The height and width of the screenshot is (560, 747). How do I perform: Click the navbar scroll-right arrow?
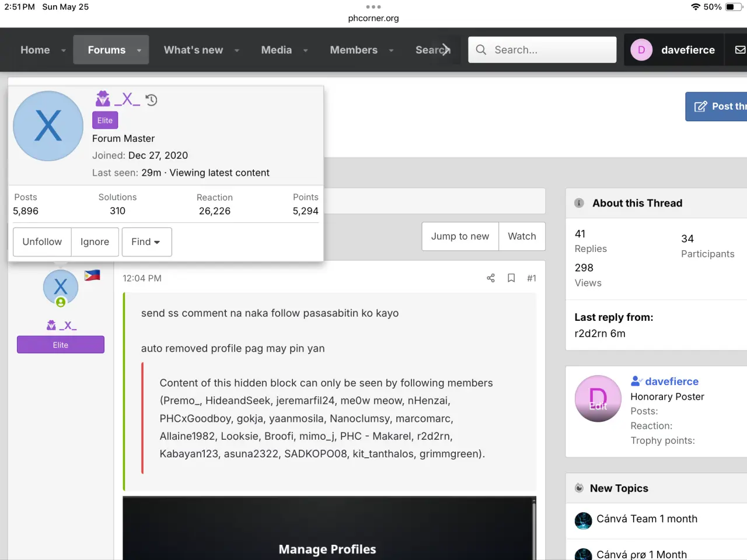point(446,50)
